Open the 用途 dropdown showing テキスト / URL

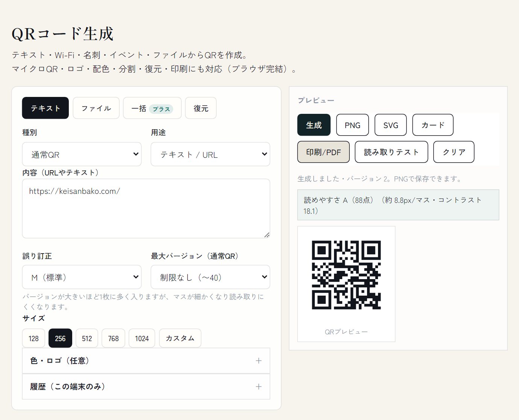[x=211, y=154]
